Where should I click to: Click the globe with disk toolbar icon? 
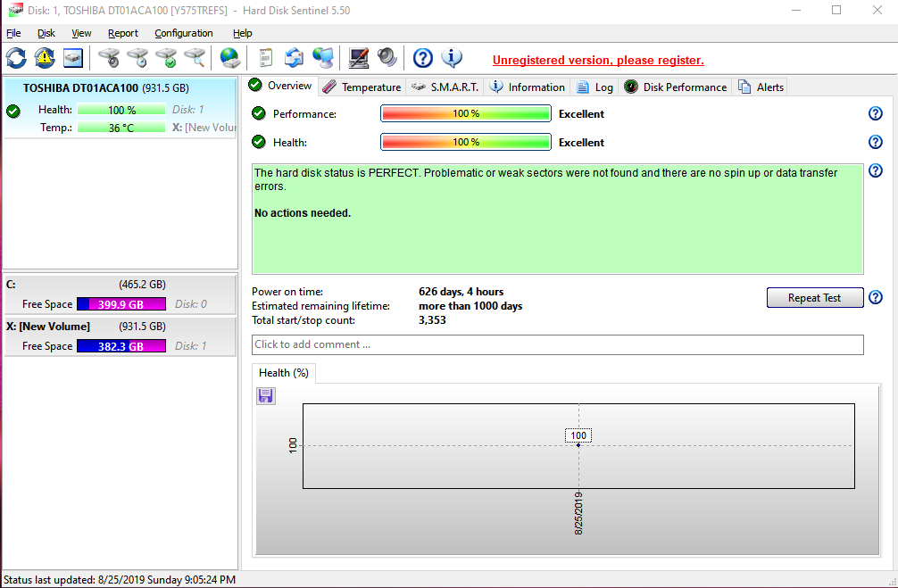[229, 58]
